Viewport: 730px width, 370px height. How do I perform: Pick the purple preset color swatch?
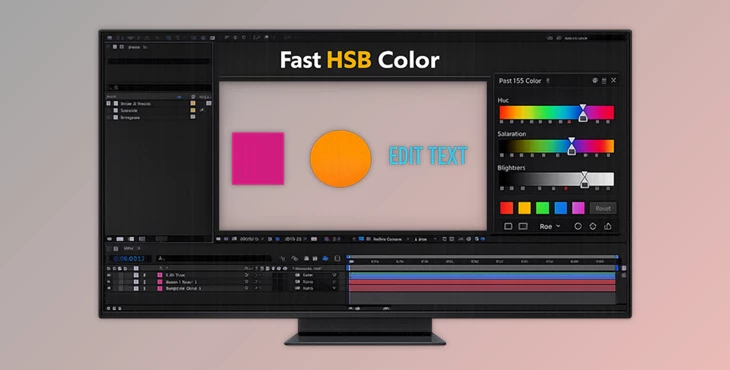(578, 208)
